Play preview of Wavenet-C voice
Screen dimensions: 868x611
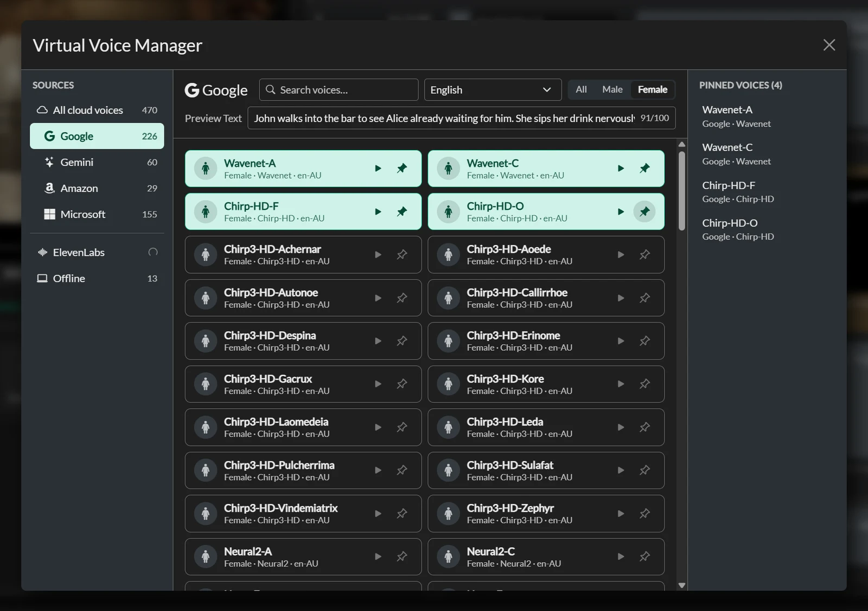tap(621, 169)
